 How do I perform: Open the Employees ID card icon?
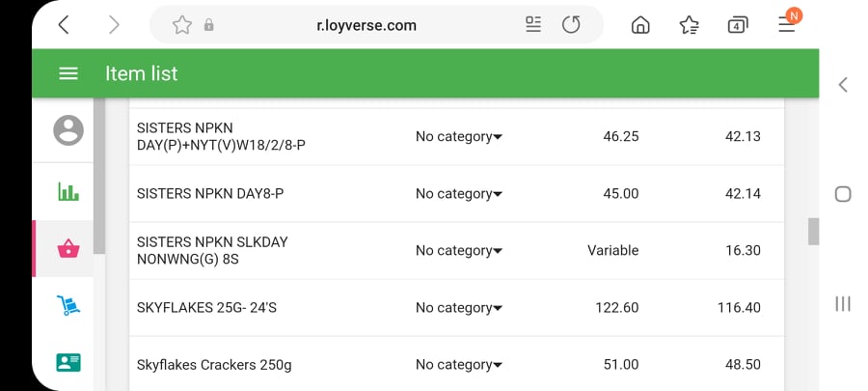tap(68, 362)
